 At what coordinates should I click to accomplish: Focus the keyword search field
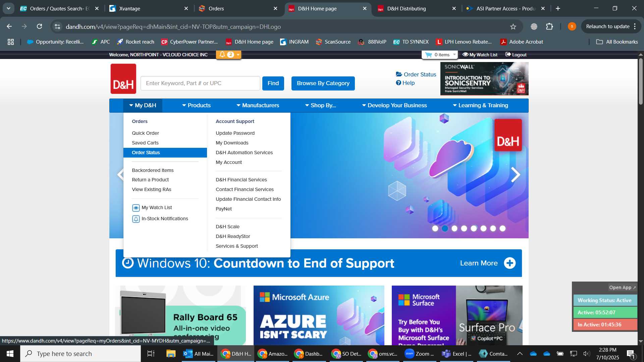(x=200, y=83)
